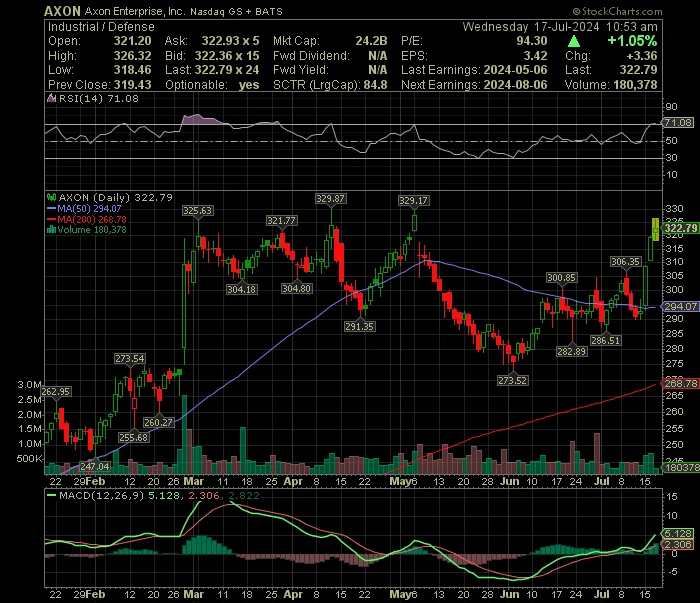
Task: Click the MACD(12,26,9) legend line marker
Action: [x=52, y=495]
